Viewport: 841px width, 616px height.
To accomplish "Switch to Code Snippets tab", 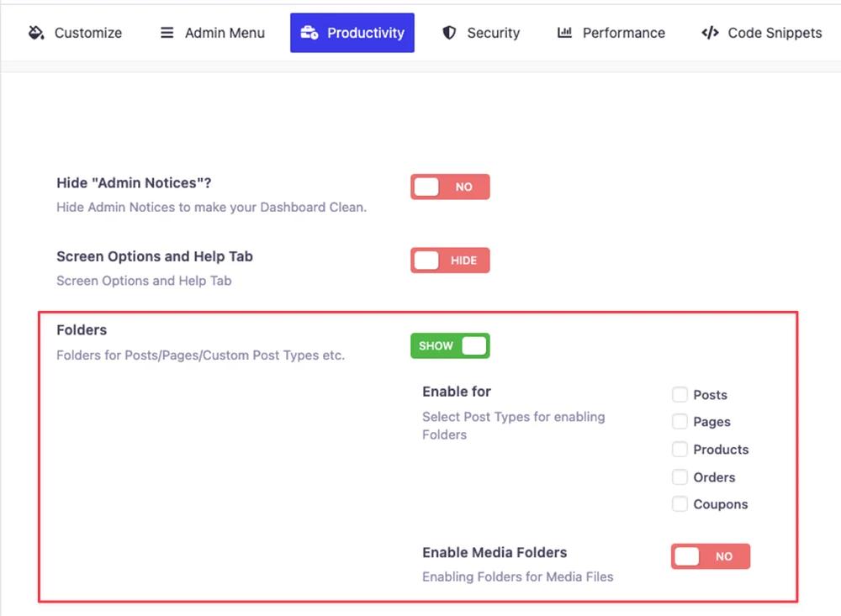I will click(762, 33).
